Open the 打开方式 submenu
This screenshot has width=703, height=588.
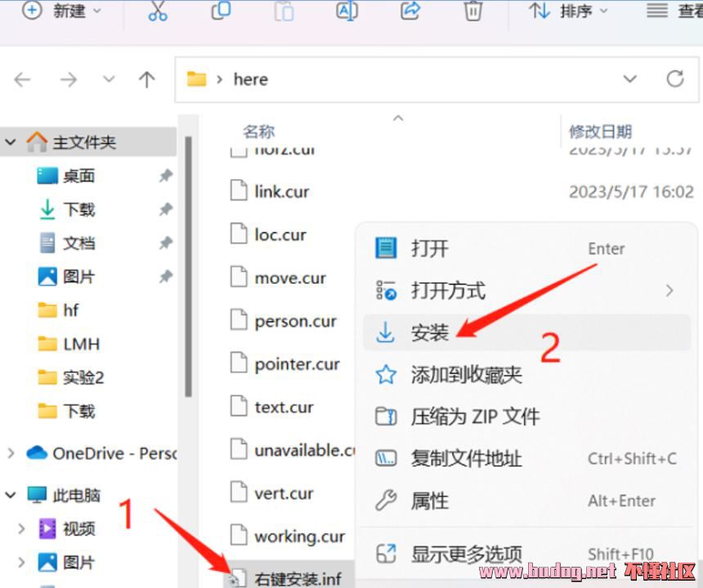526,290
